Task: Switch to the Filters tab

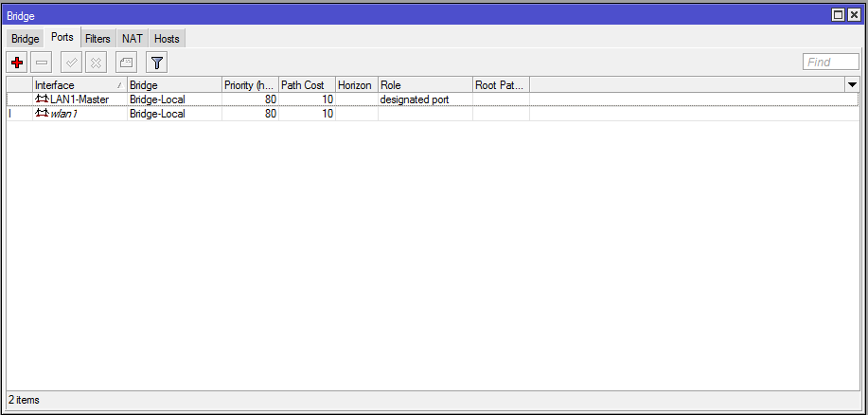Action: (x=97, y=39)
